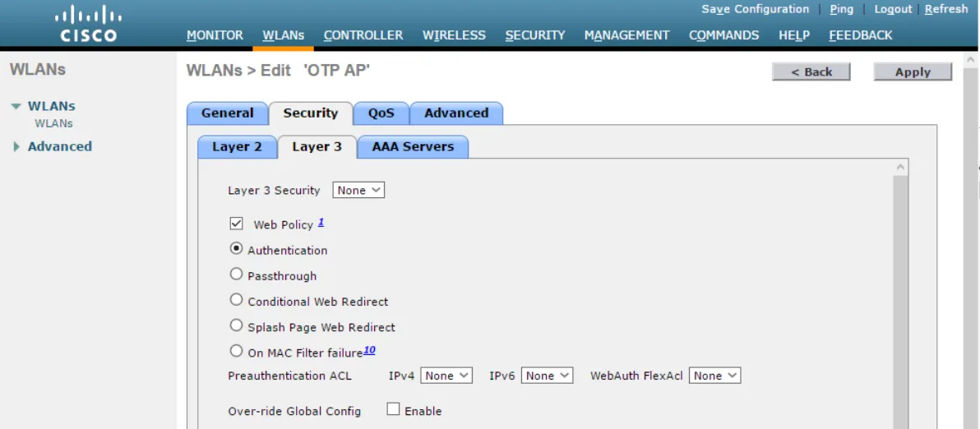Select Splash Page Web Redirect option
The width and height of the screenshot is (980, 429).
236,325
